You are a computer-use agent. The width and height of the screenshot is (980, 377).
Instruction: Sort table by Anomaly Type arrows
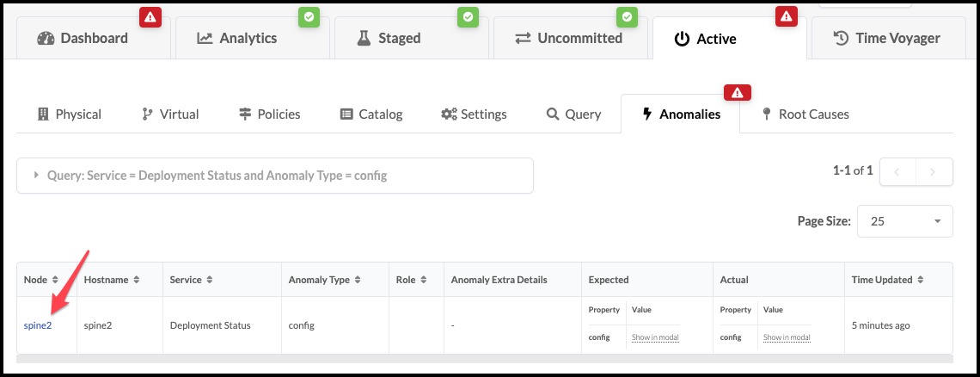click(x=358, y=280)
